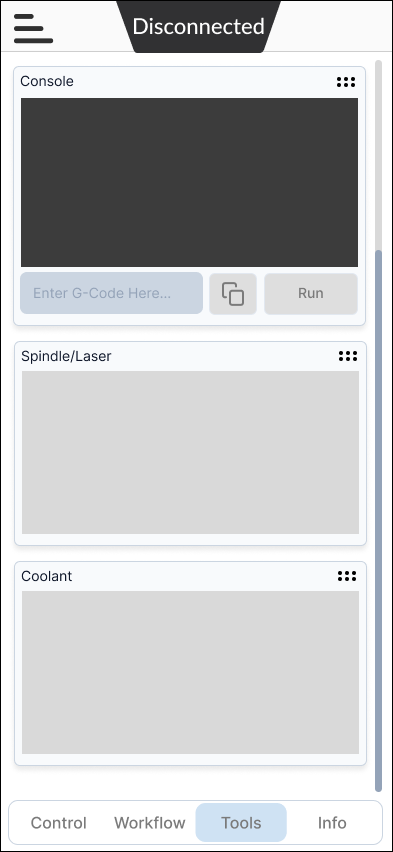Open the Info tab

(332, 823)
